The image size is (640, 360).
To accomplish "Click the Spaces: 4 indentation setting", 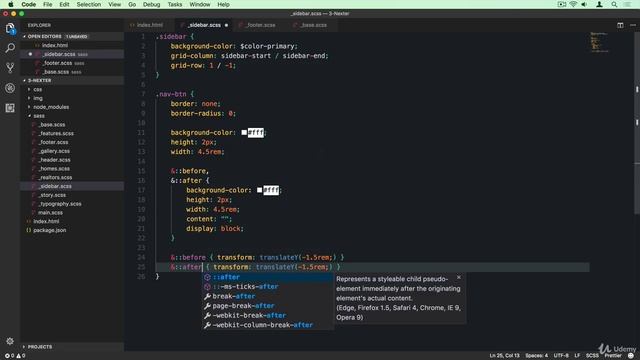I will (537, 356).
